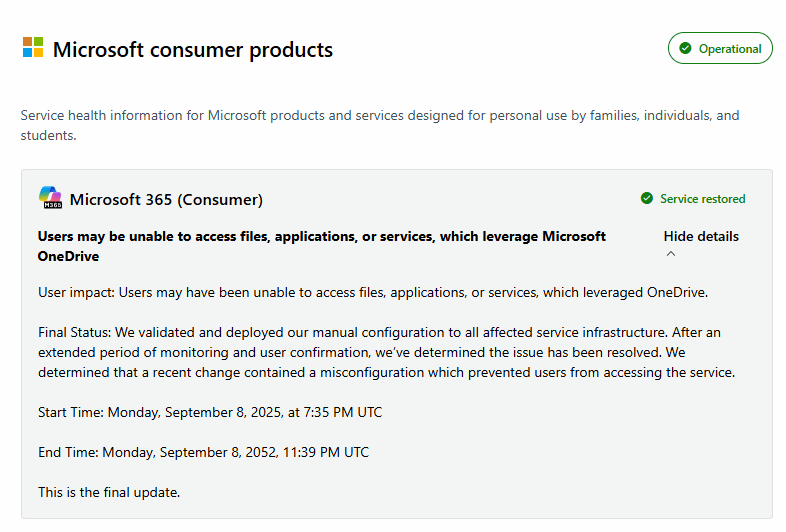The width and height of the screenshot is (786, 532).
Task: Click green checkmark inside the Operational badge
Action: 685,48
